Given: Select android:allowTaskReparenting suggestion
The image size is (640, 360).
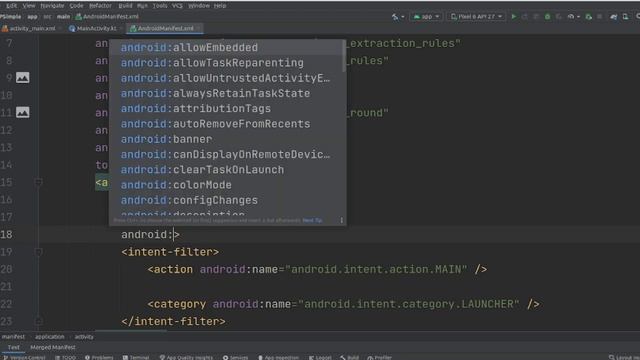Looking at the screenshot, I should point(227,63).
